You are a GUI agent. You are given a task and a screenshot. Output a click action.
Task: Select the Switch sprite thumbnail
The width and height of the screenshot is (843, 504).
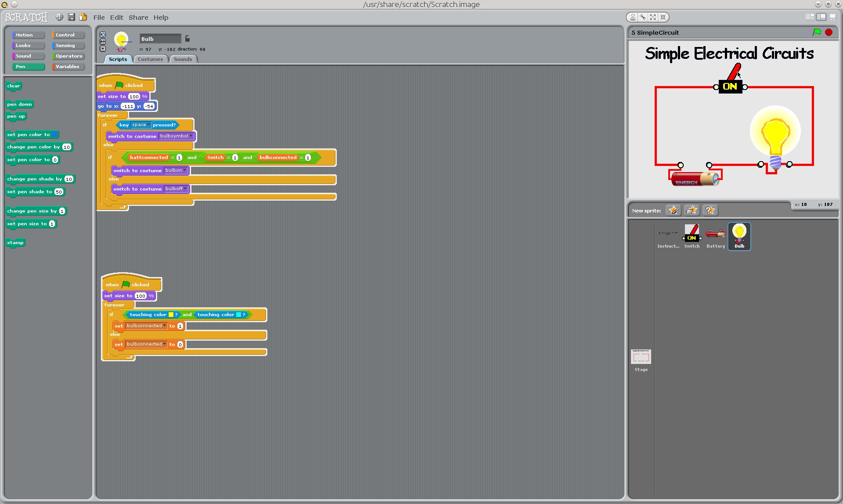pos(692,236)
